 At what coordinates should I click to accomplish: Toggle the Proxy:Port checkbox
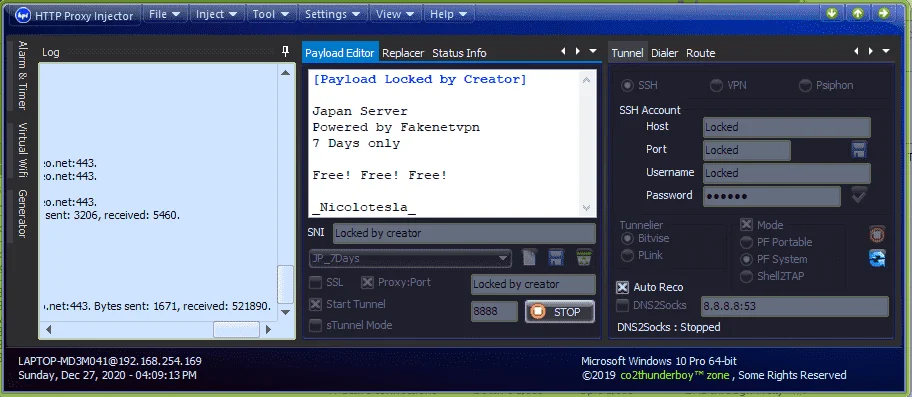coord(367,282)
